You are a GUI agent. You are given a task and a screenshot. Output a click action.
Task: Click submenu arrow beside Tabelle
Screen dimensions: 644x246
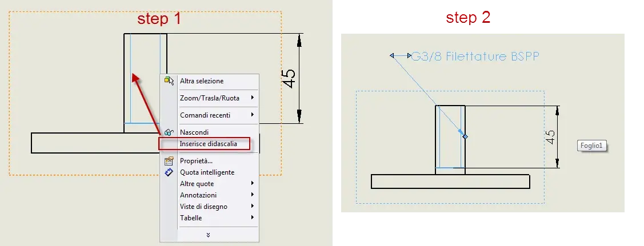pos(252,217)
